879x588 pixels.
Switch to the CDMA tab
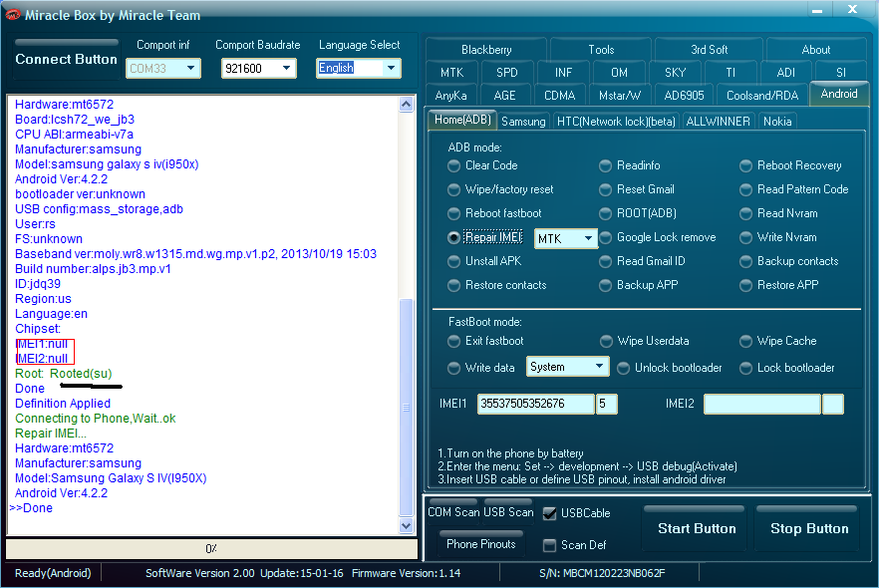pyautogui.click(x=559, y=96)
